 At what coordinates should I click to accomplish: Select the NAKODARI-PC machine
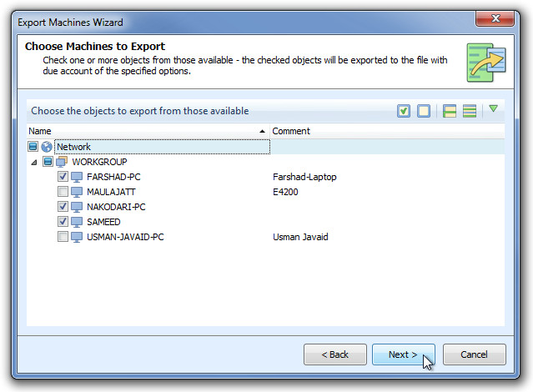(116, 207)
